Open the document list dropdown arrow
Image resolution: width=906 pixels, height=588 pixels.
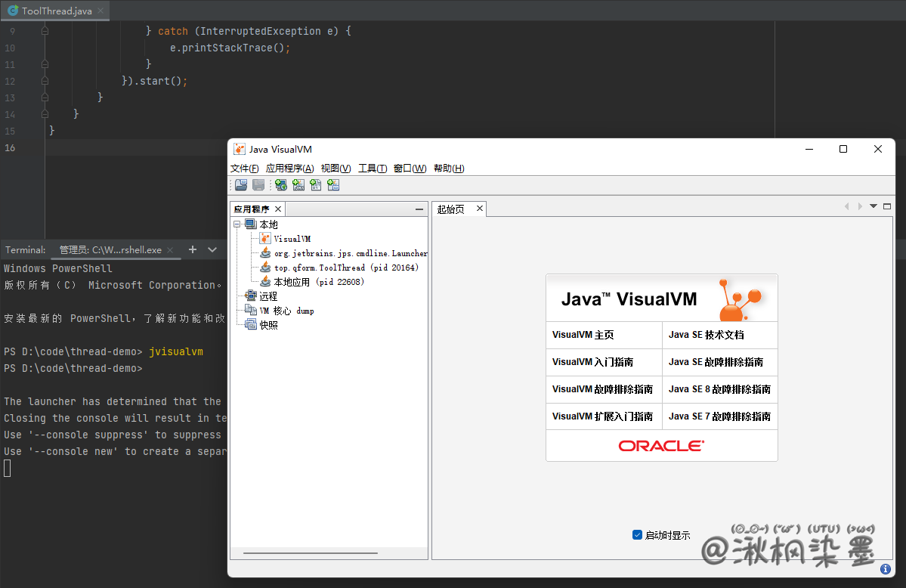click(874, 206)
